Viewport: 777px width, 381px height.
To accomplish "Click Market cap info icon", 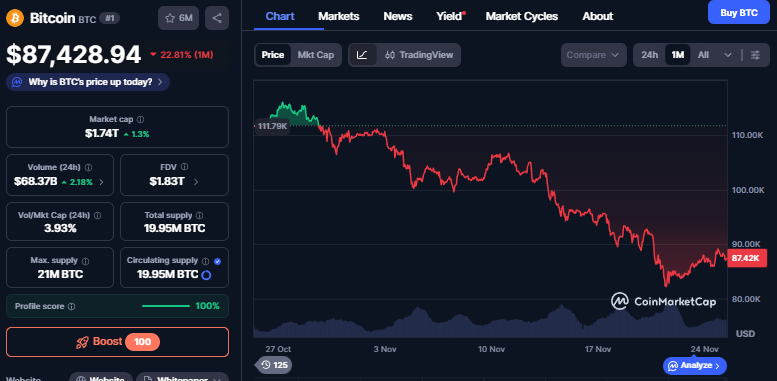I will pyautogui.click(x=141, y=119).
